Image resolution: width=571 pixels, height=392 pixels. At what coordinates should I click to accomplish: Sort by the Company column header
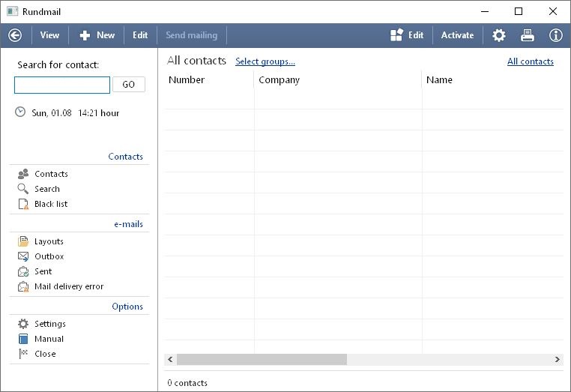279,80
